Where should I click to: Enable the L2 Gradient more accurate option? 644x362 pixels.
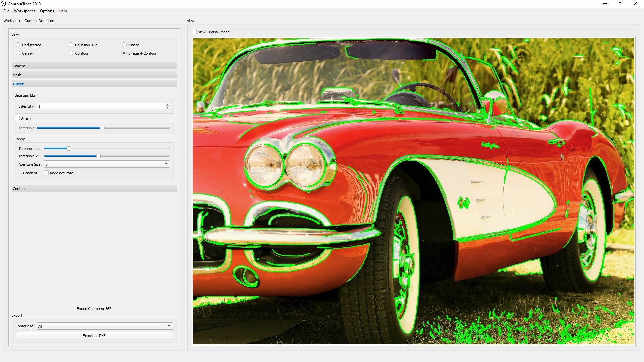click(46, 173)
